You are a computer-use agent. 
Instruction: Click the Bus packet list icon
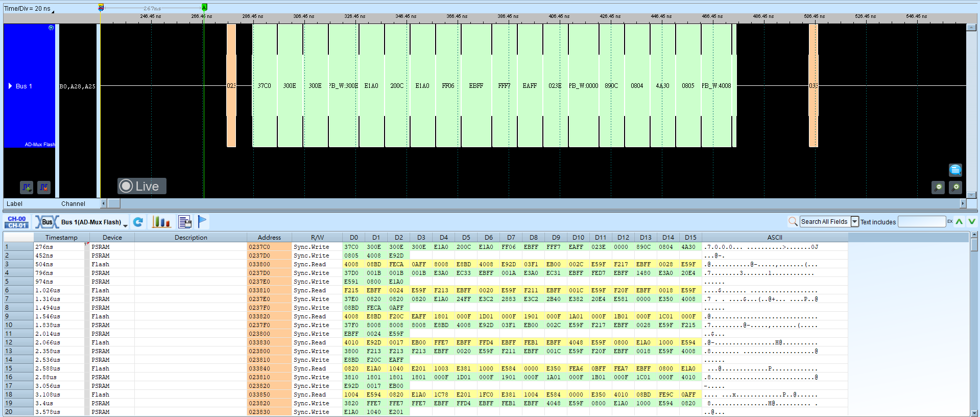46,222
